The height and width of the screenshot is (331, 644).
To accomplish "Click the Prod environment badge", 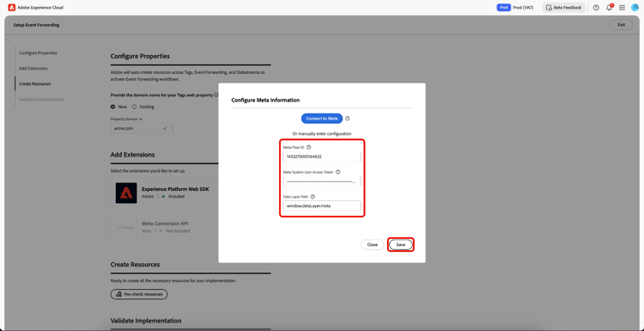I will (x=503, y=8).
